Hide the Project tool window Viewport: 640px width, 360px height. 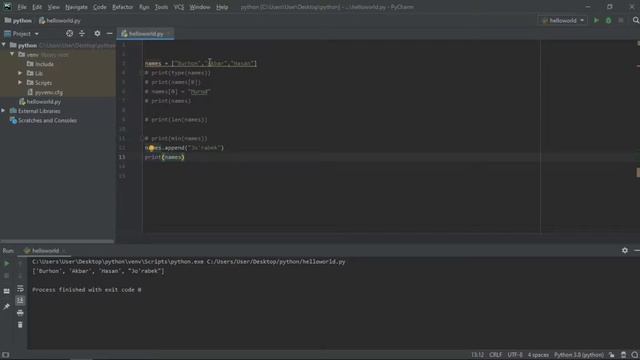[x=109, y=33]
